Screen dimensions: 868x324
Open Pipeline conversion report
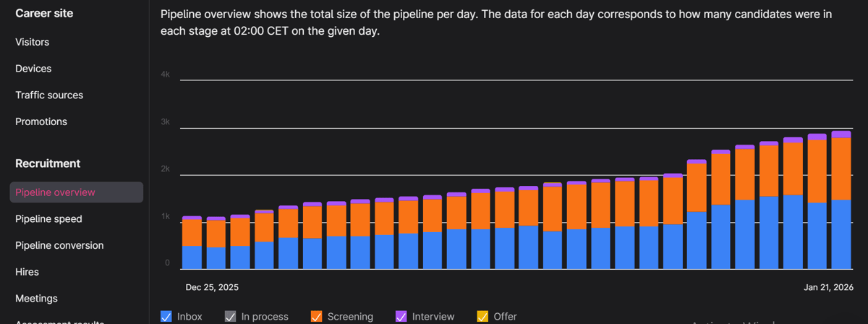[x=59, y=245]
